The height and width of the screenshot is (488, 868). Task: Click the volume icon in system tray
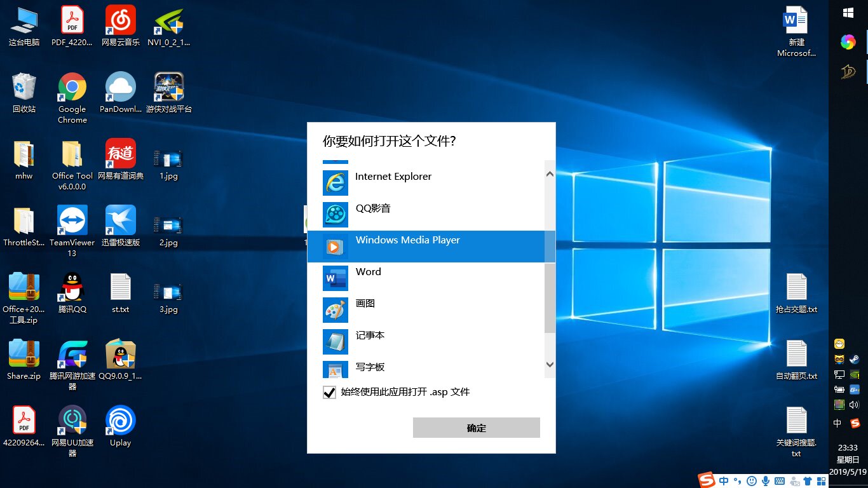[x=854, y=404]
